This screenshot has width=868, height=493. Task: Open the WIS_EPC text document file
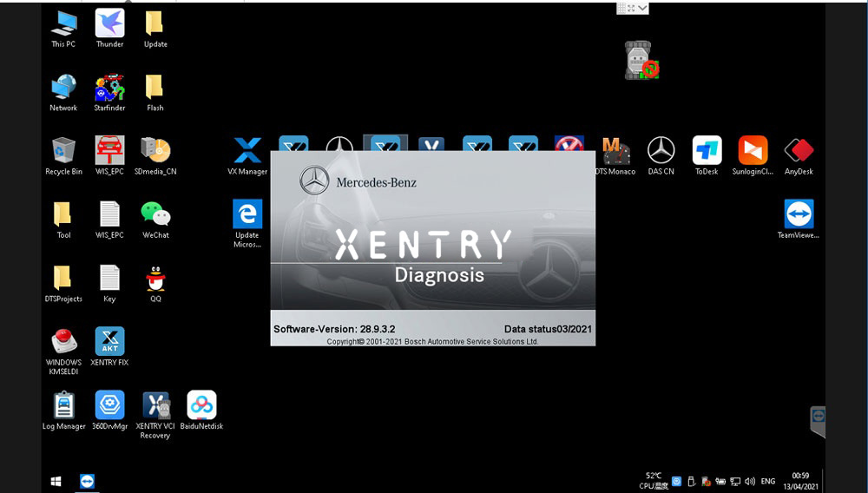coord(109,220)
